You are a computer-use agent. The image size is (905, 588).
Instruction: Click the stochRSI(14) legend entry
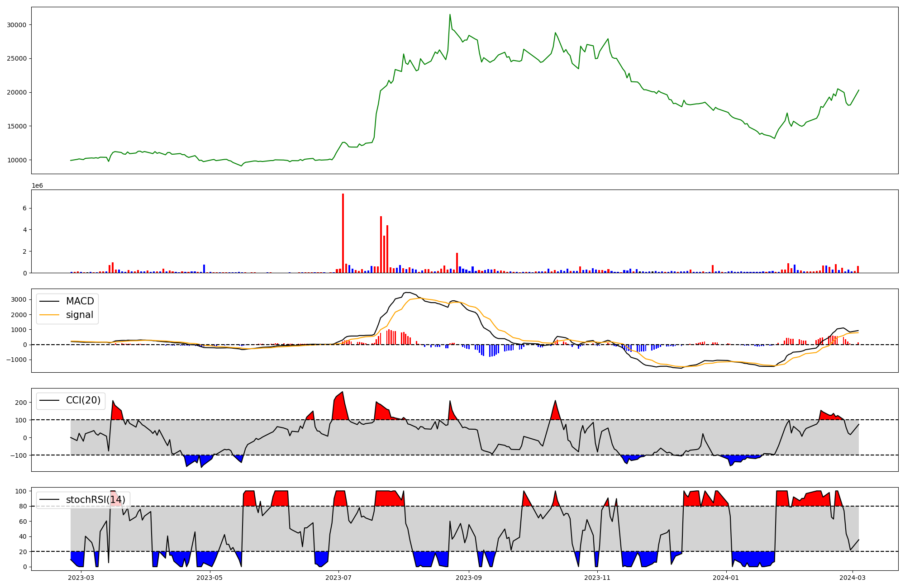(95, 500)
